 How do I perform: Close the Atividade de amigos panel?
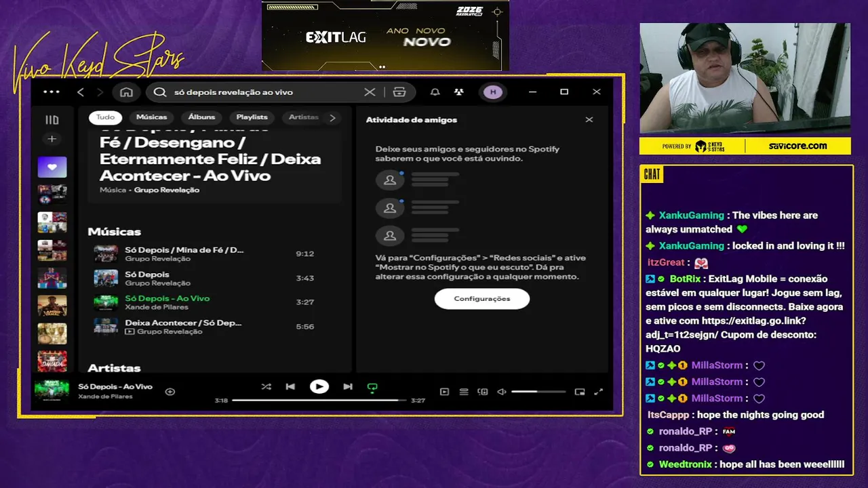(x=589, y=119)
